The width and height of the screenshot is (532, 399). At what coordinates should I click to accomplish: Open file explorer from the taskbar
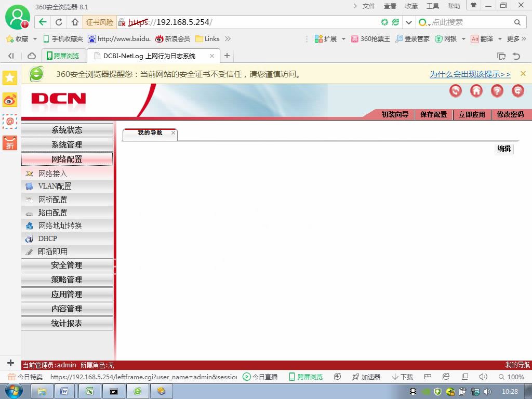[x=42, y=392]
